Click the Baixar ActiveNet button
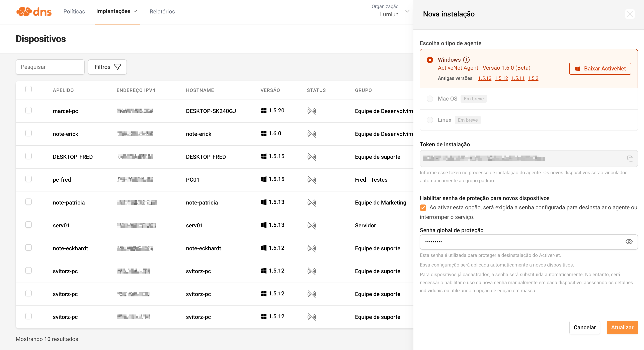 point(600,69)
